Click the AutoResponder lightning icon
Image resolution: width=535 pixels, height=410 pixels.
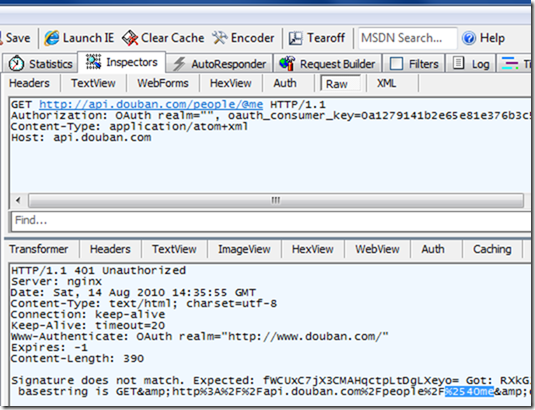179,64
